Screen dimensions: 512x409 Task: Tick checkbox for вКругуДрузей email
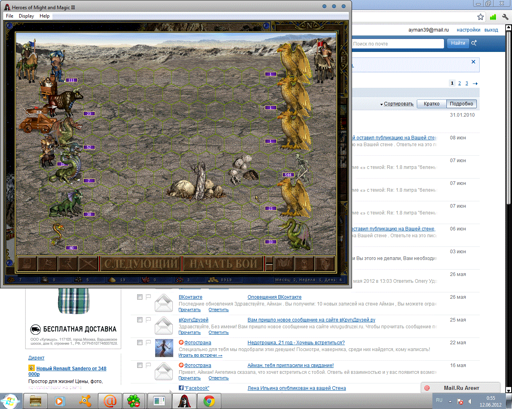[140, 320]
